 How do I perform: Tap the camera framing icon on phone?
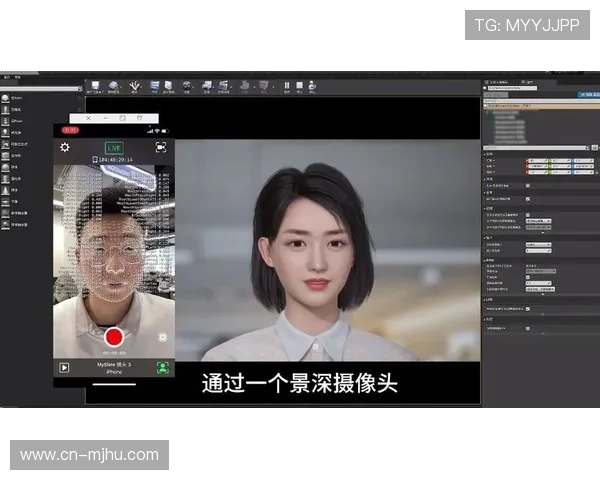click(x=161, y=147)
